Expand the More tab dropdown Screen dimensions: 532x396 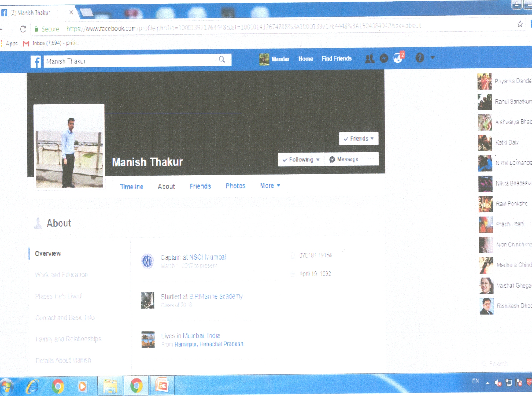coord(270,186)
